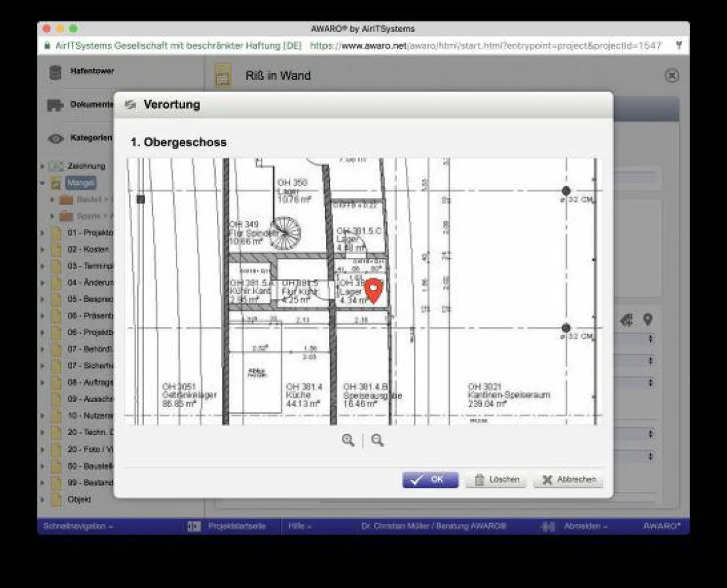
Task: Collapse the Mangel tree node
Action: pyautogui.click(x=42, y=184)
